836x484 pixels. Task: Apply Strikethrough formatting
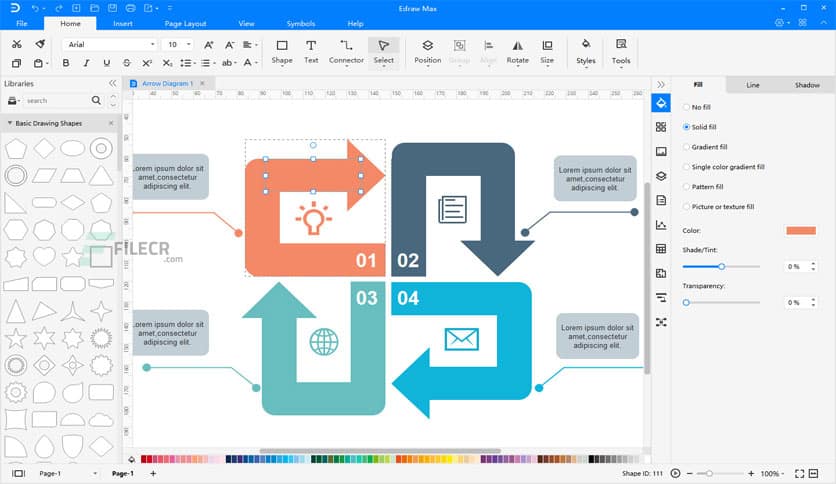coord(127,63)
